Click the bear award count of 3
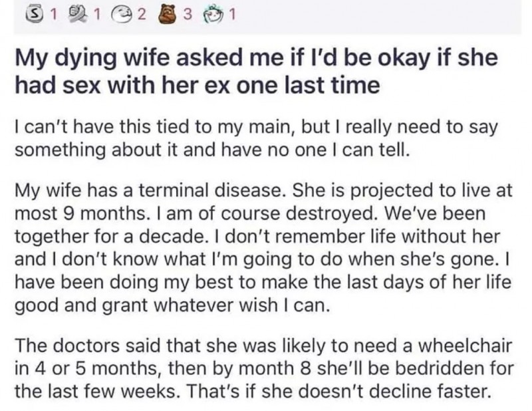 point(188,15)
